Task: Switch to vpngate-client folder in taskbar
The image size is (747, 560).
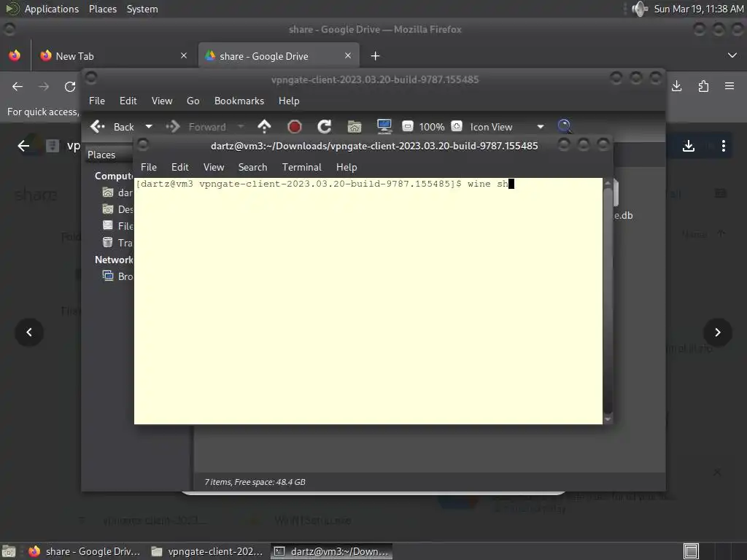Action: click(207, 551)
